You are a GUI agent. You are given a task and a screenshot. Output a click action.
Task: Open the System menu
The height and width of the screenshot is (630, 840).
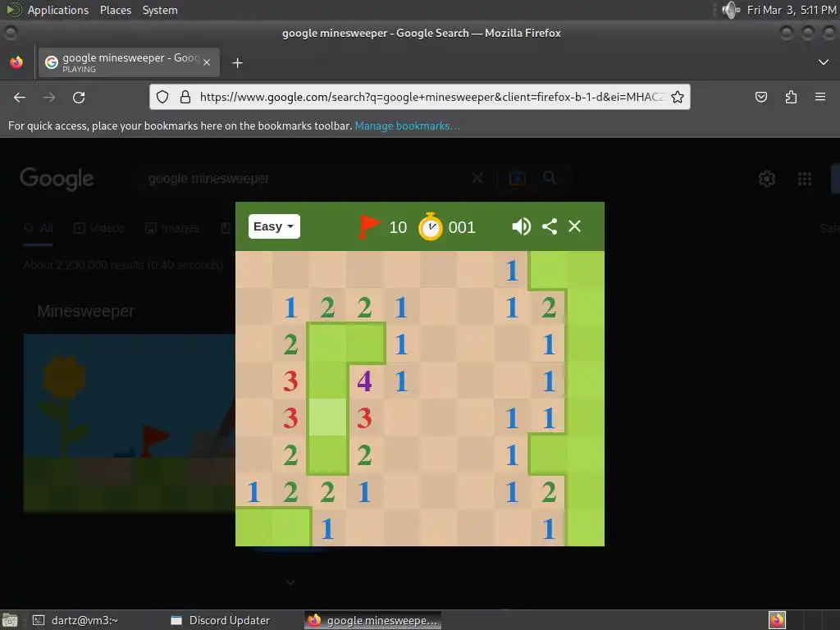pos(160,10)
